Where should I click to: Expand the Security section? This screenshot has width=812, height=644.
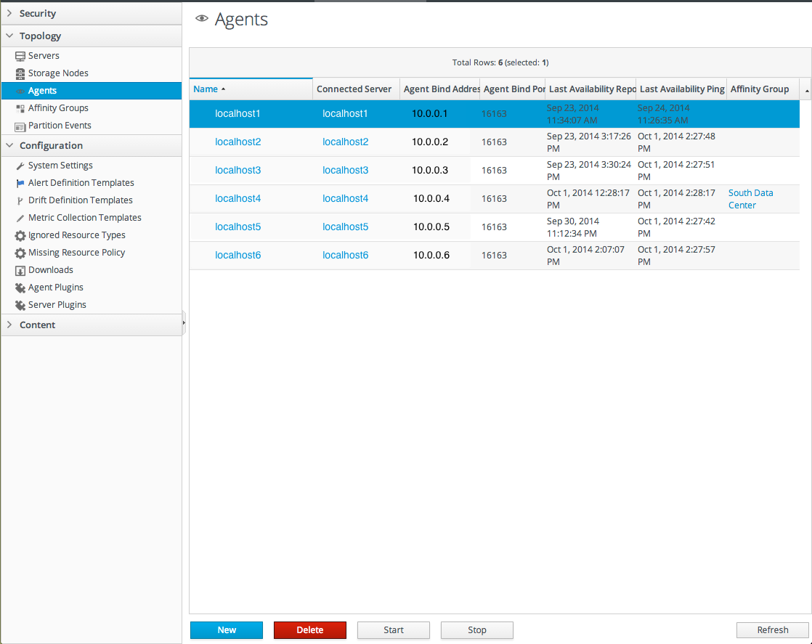pos(9,14)
